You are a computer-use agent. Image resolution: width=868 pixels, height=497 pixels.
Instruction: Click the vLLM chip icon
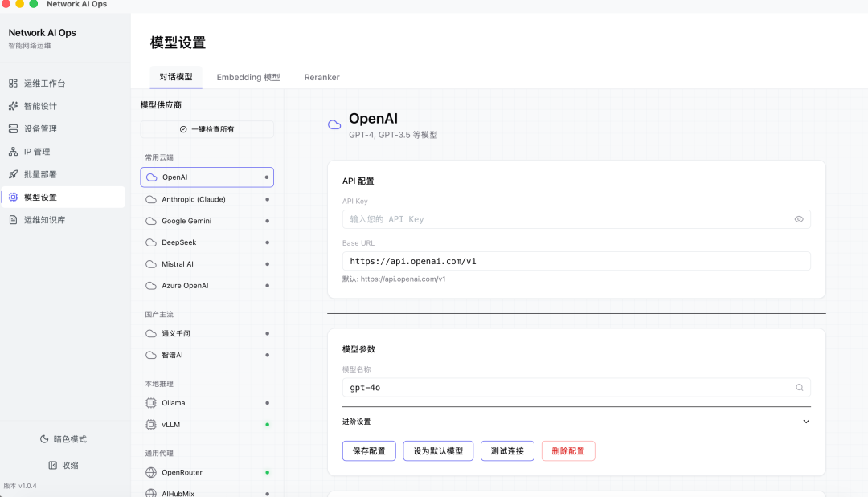151,425
